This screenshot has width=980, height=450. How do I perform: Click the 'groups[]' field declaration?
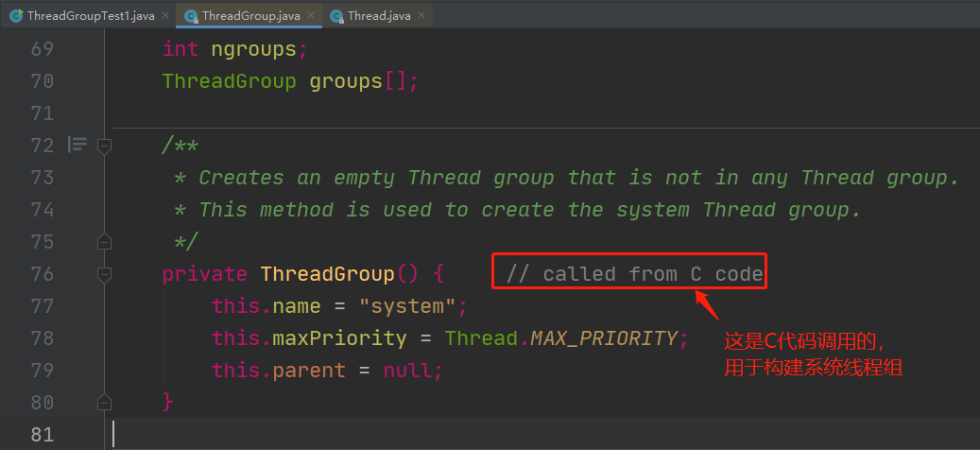(358, 81)
